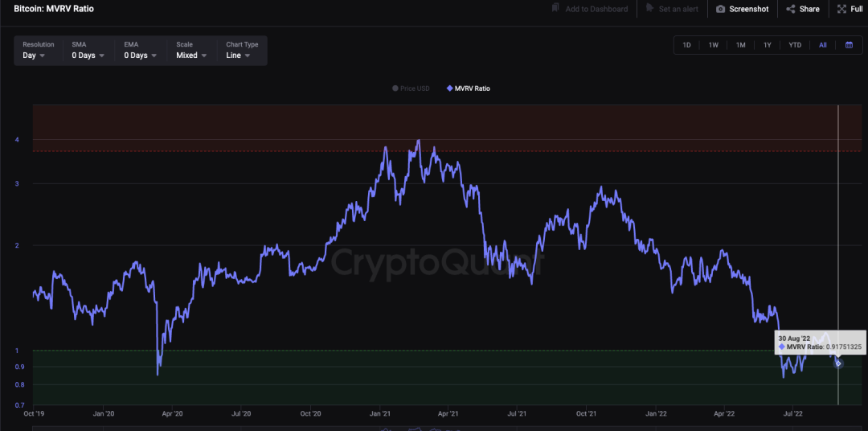Select the 1D time range
This screenshot has width=868, height=431.
[x=686, y=45]
